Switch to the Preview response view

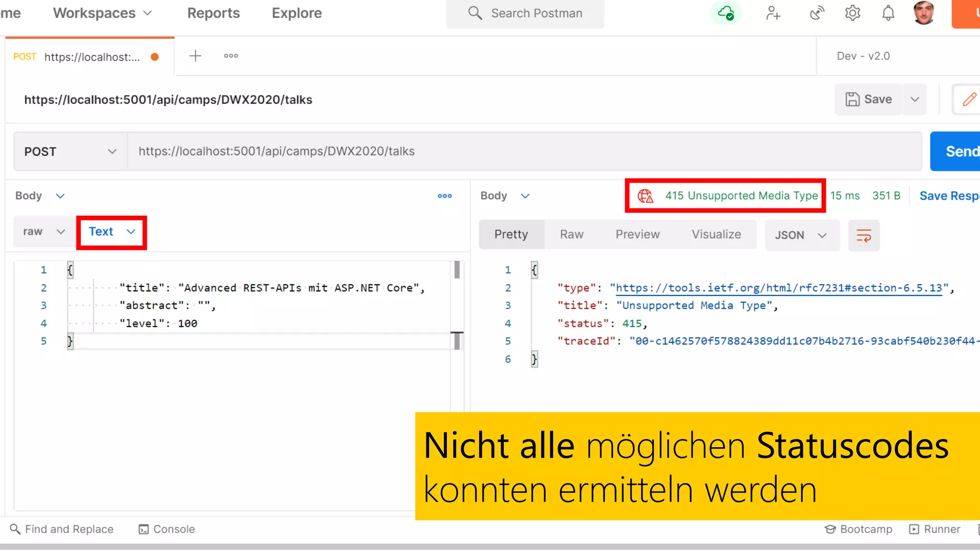pyautogui.click(x=637, y=234)
